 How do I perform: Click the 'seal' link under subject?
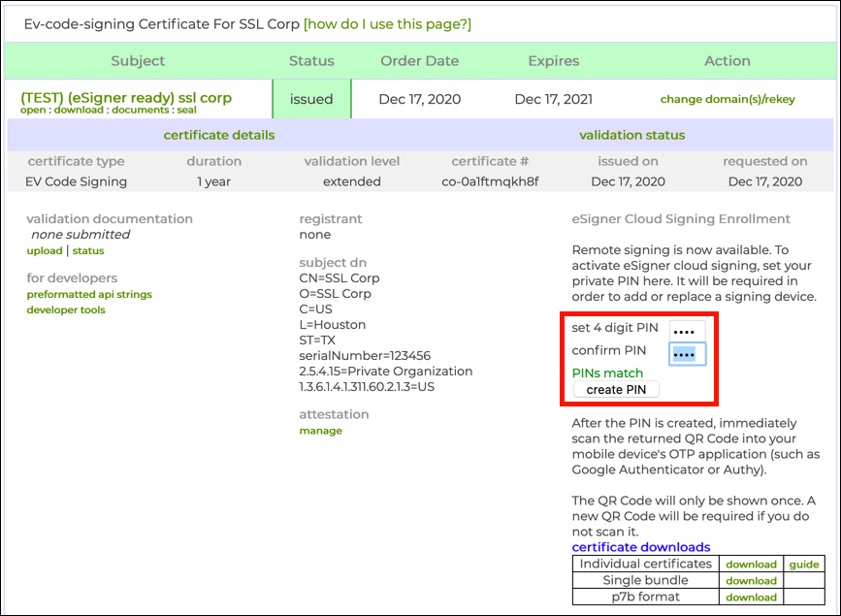[x=186, y=111]
